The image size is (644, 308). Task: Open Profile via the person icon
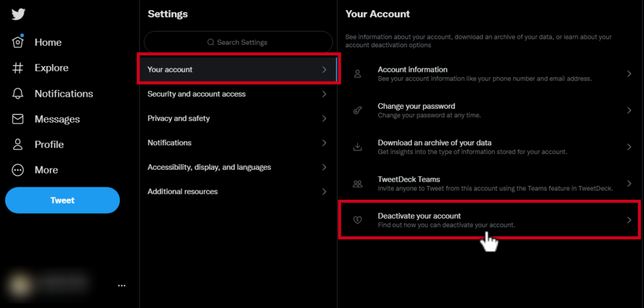[18, 145]
